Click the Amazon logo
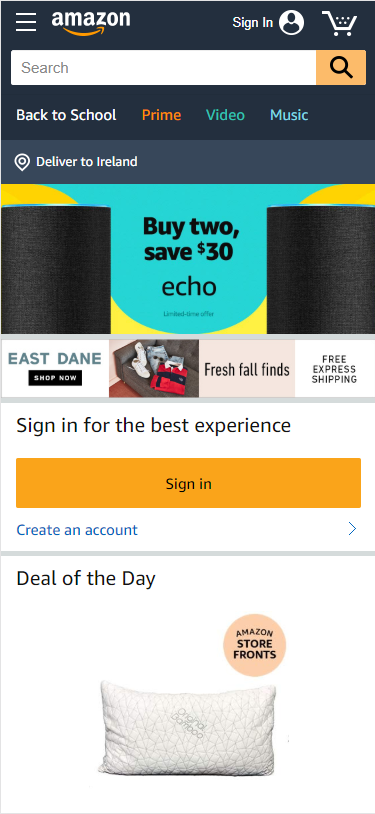 (x=91, y=23)
